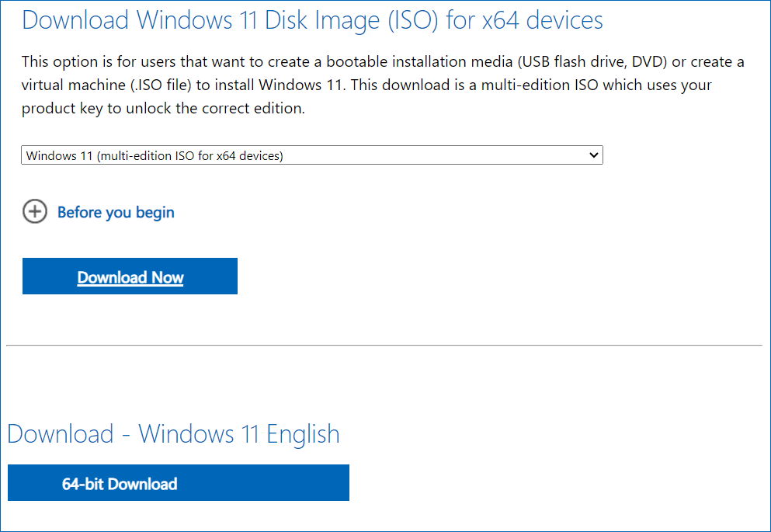Click the line starting with product key to unlock
Viewport: 771px width, 532px height.
click(x=163, y=108)
